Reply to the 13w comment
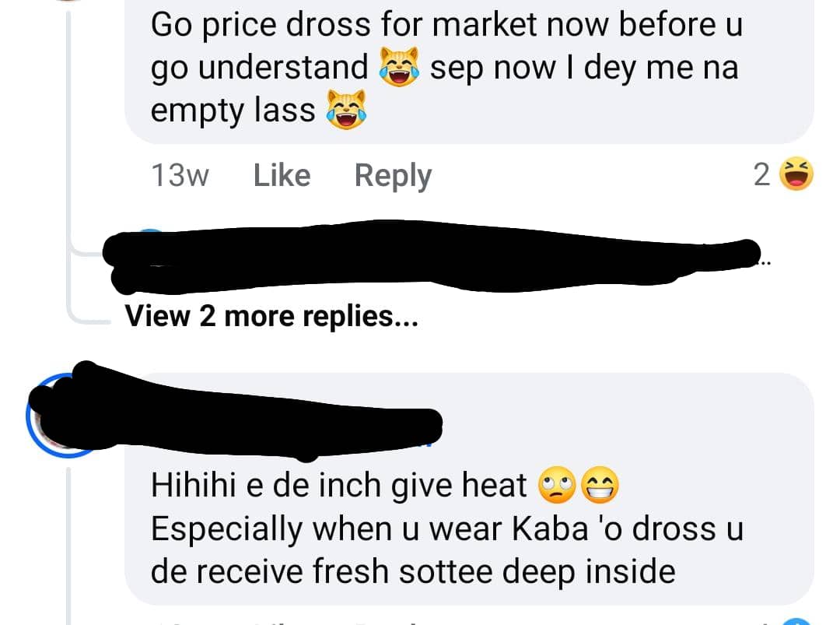840x625 pixels. point(393,177)
